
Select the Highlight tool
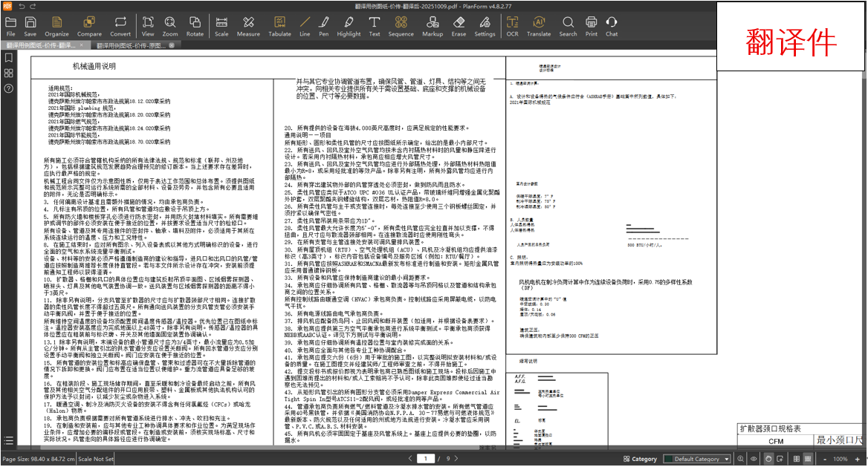pos(349,27)
